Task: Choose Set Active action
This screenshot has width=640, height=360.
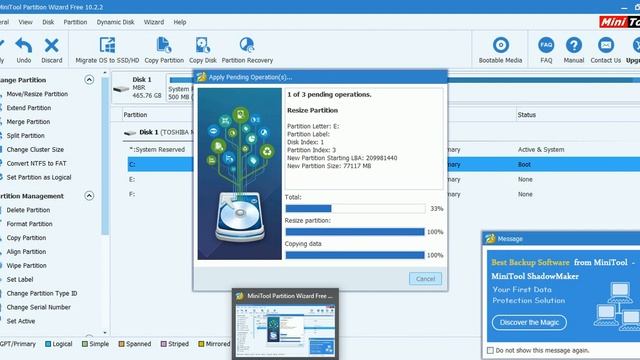Action: [x=20, y=321]
